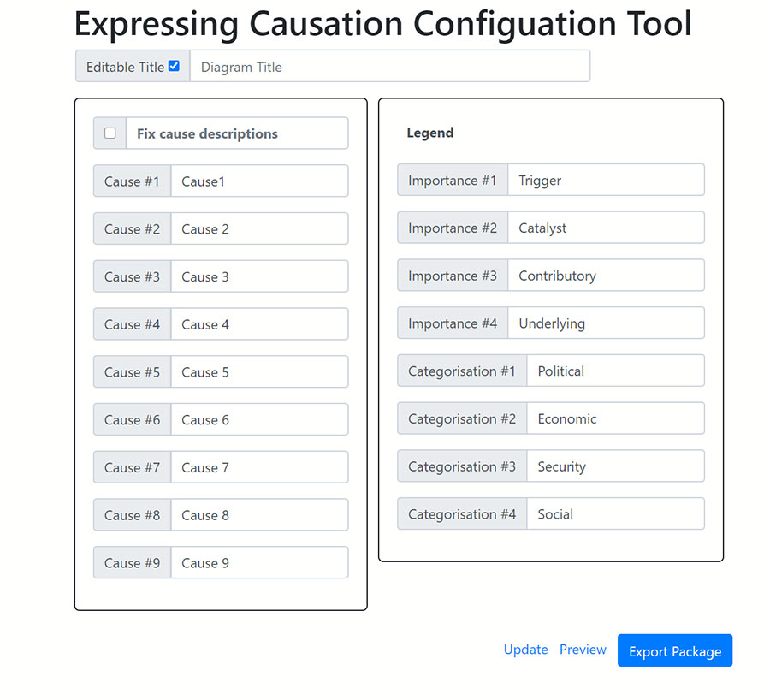The image size is (770, 700).
Task: Edit the Cause #9 text field
Action: click(259, 563)
